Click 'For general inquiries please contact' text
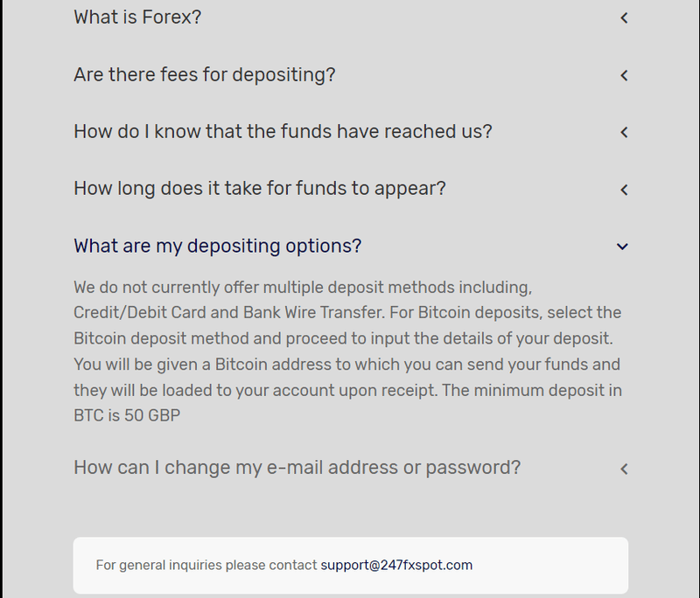 [x=206, y=565]
